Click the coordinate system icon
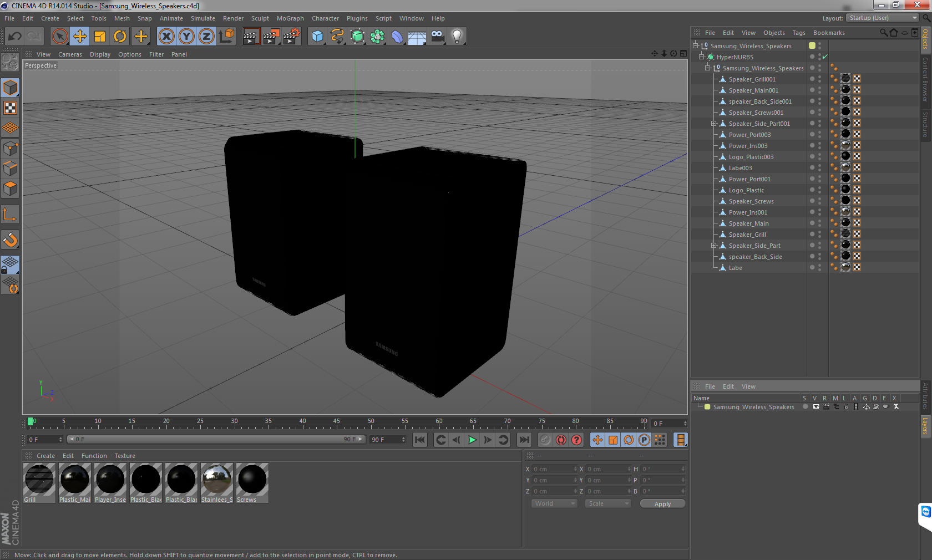The image size is (932, 560). (226, 37)
